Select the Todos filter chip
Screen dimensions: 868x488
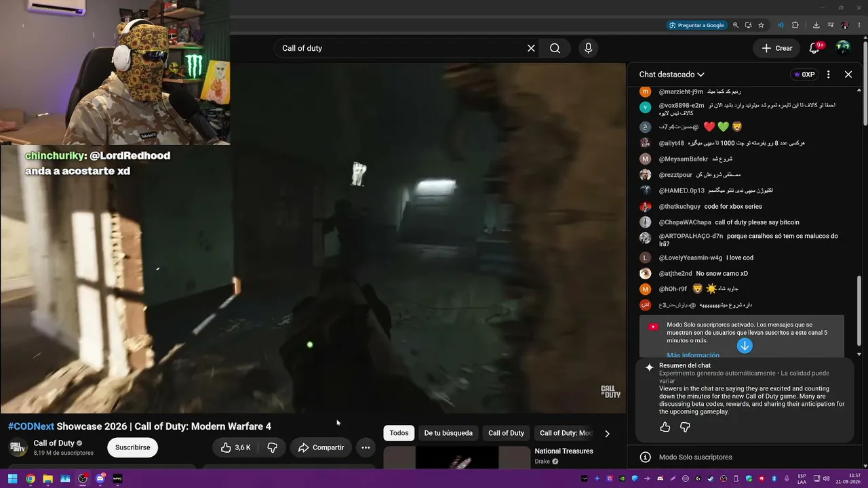[x=399, y=433]
